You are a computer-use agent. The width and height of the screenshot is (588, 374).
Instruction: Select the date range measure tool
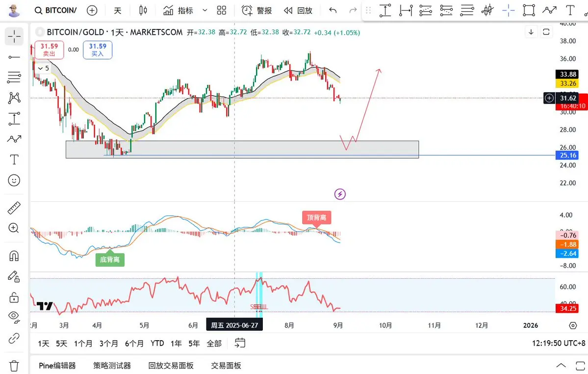(406, 10)
